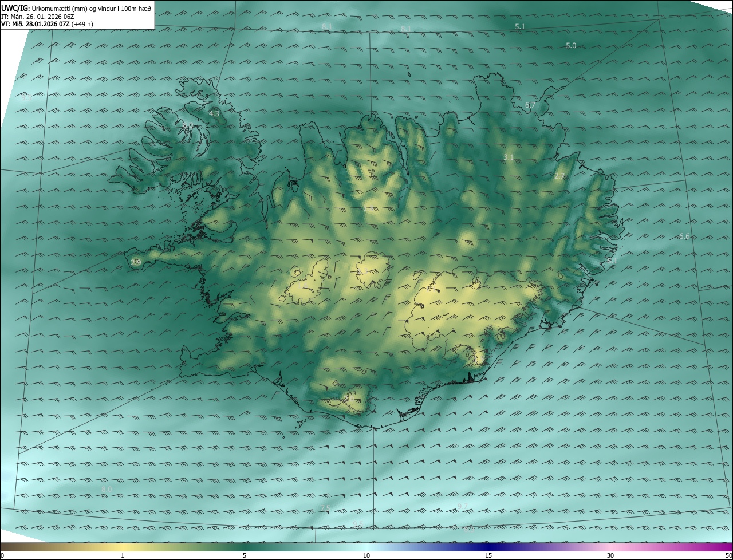
Task: Click the 'VT: Mið. 28.01.2026 07Z' valid time
Action: (36, 24)
